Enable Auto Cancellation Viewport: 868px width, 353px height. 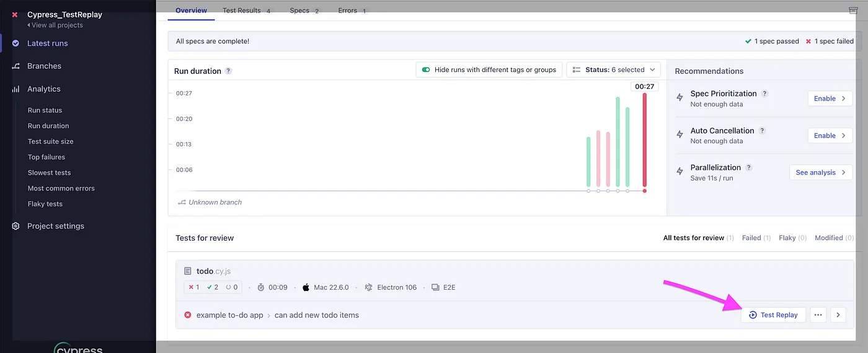[x=830, y=135]
